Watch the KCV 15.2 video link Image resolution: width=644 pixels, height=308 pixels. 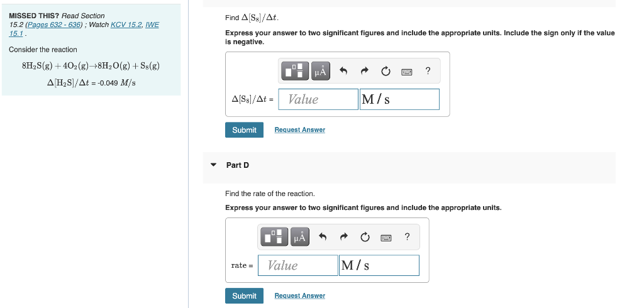click(126, 25)
